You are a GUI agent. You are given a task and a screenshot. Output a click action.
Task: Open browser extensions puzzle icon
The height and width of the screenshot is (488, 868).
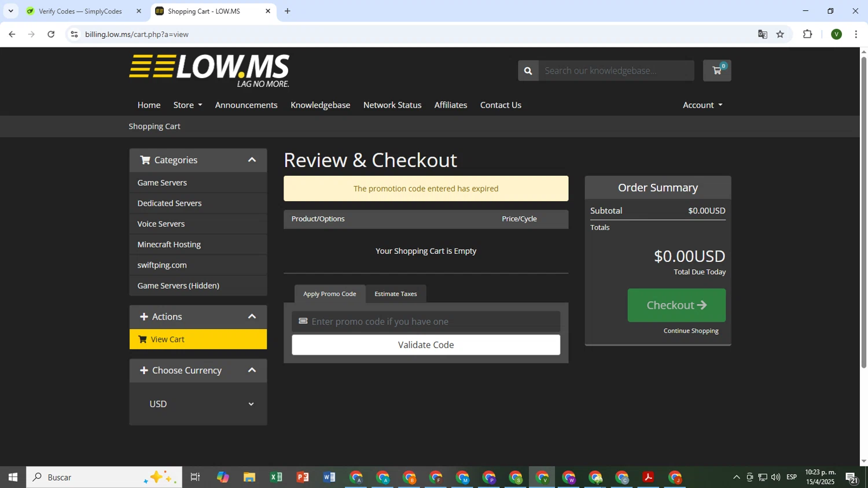click(x=808, y=34)
